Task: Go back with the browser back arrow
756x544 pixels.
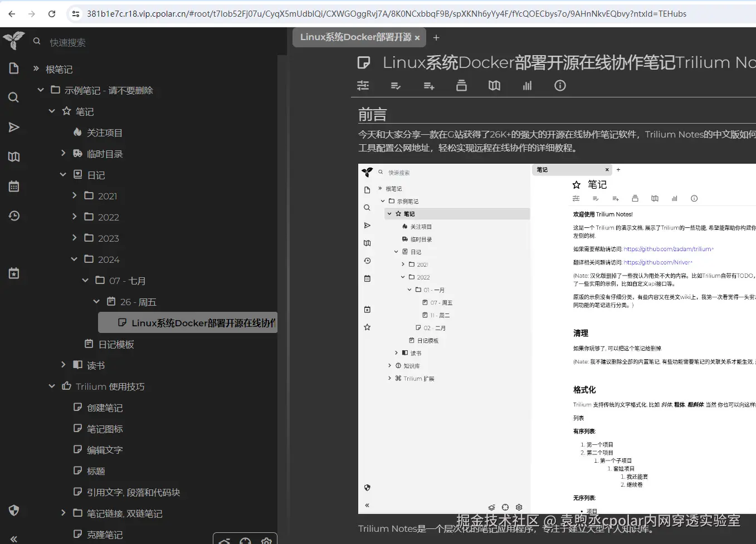Action: point(12,14)
